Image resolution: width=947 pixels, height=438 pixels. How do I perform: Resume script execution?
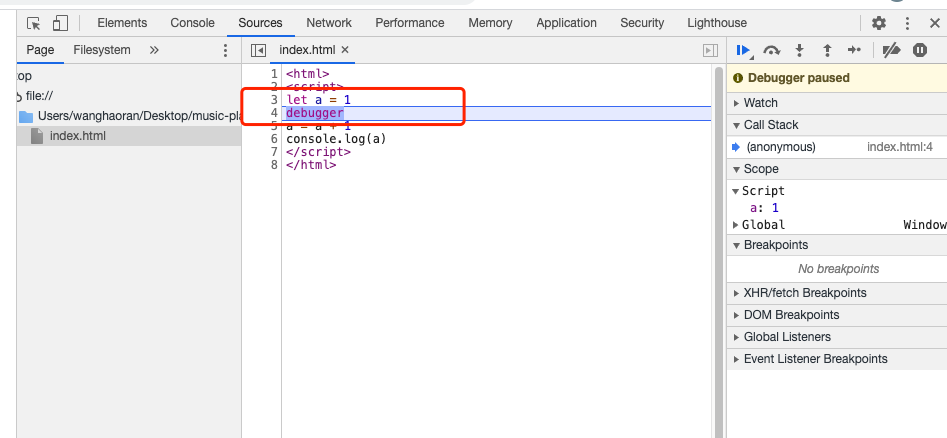point(744,51)
